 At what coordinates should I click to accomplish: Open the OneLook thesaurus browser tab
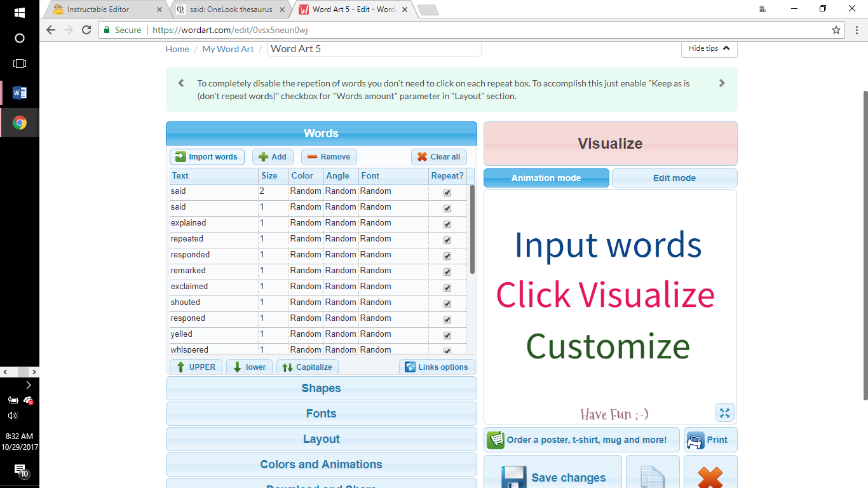[231, 10]
